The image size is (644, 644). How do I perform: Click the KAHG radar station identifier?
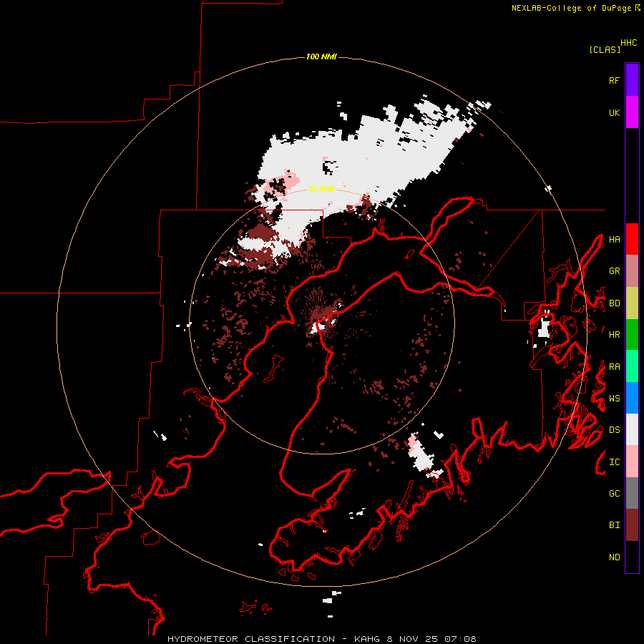pyautogui.click(x=367, y=639)
